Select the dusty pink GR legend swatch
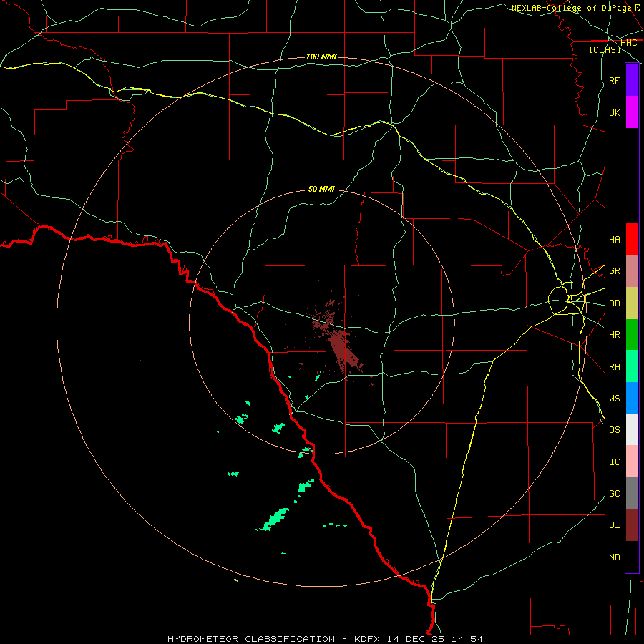644x644 pixels. coord(632,271)
